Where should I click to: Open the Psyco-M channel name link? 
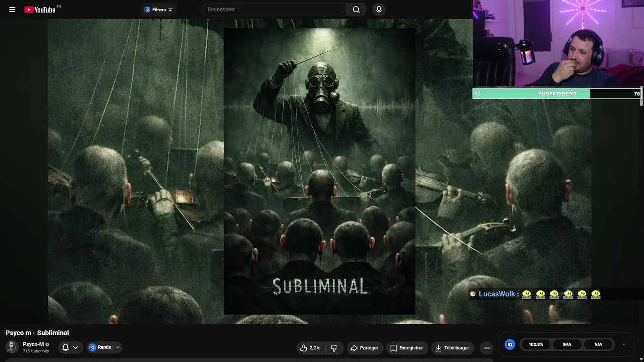click(33, 344)
